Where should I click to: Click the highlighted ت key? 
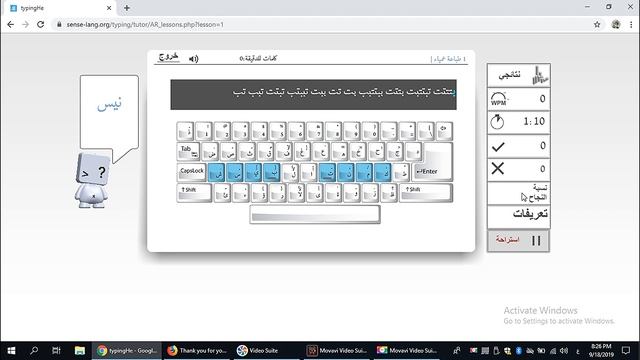coord(327,172)
